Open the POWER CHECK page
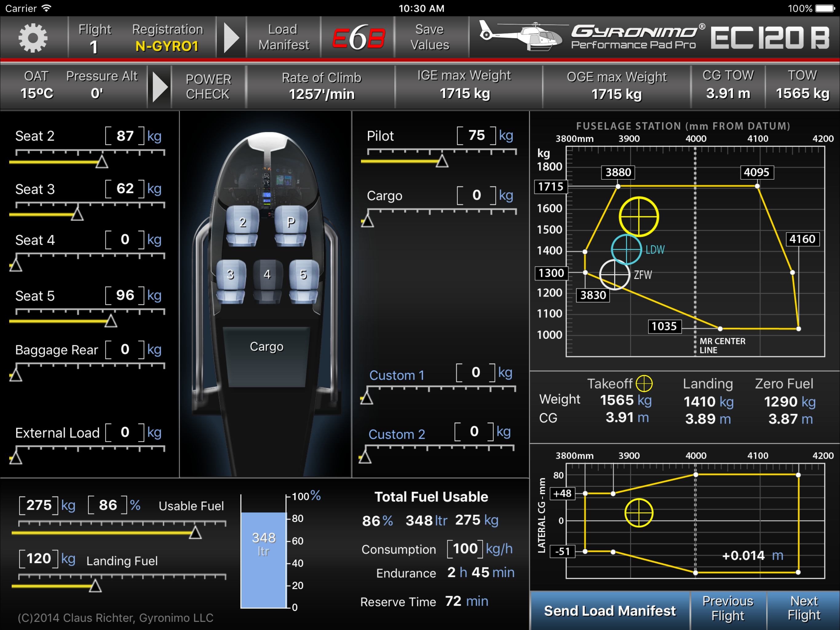 click(x=208, y=87)
